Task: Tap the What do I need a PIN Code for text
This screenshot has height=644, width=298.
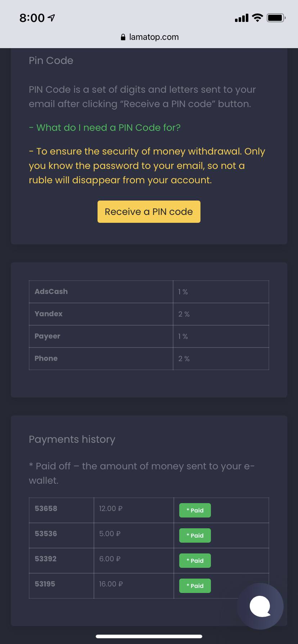Action: 105,128
